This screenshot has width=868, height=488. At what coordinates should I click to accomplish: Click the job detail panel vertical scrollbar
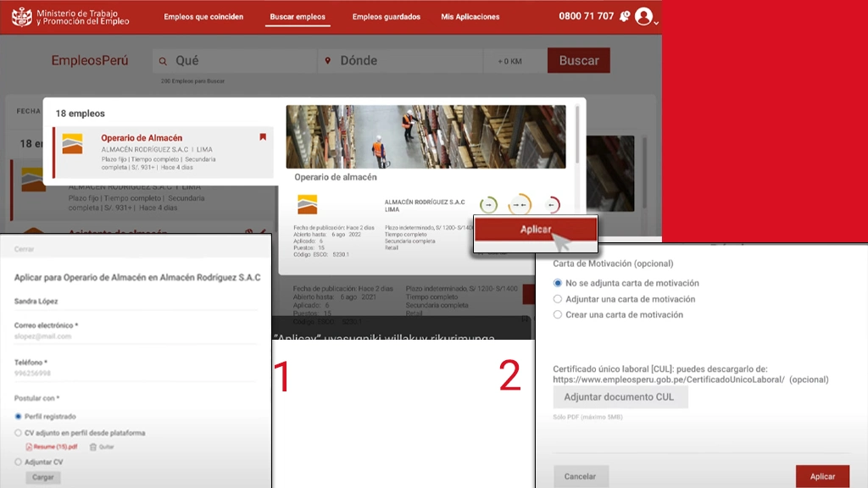[x=577, y=136]
